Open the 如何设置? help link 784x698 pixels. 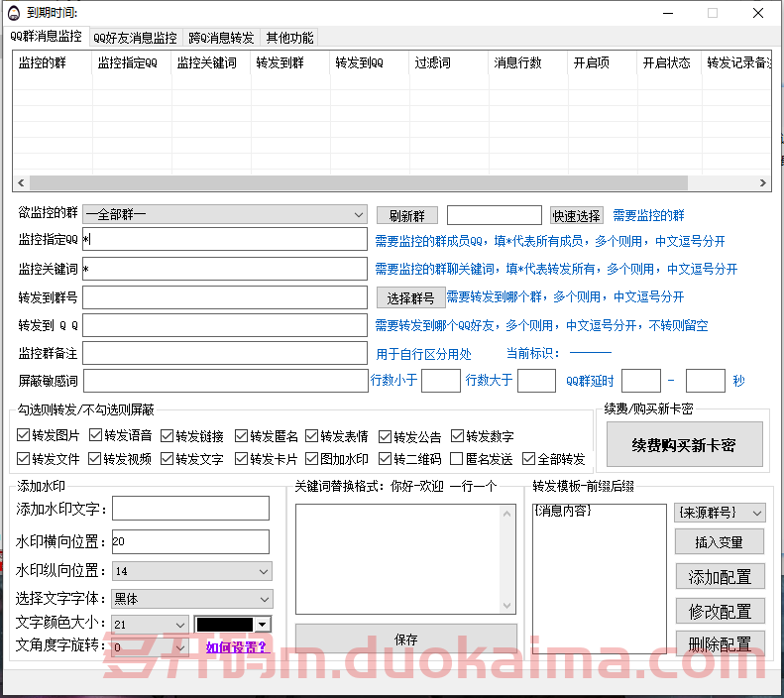pyautogui.click(x=236, y=647)
